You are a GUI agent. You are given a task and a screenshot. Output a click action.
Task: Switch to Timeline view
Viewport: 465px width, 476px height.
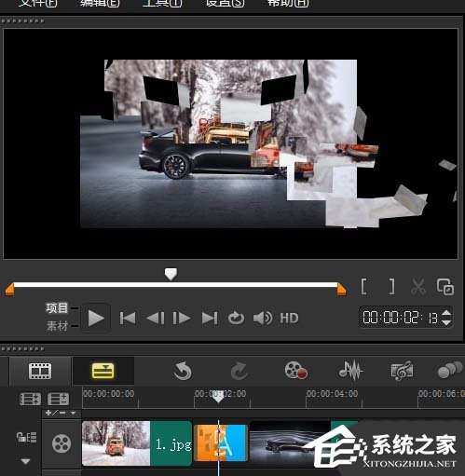[x=103, y=371]
